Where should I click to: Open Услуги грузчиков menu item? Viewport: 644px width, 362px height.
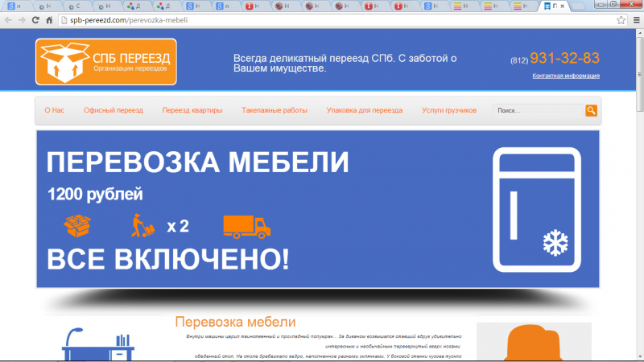449,110
